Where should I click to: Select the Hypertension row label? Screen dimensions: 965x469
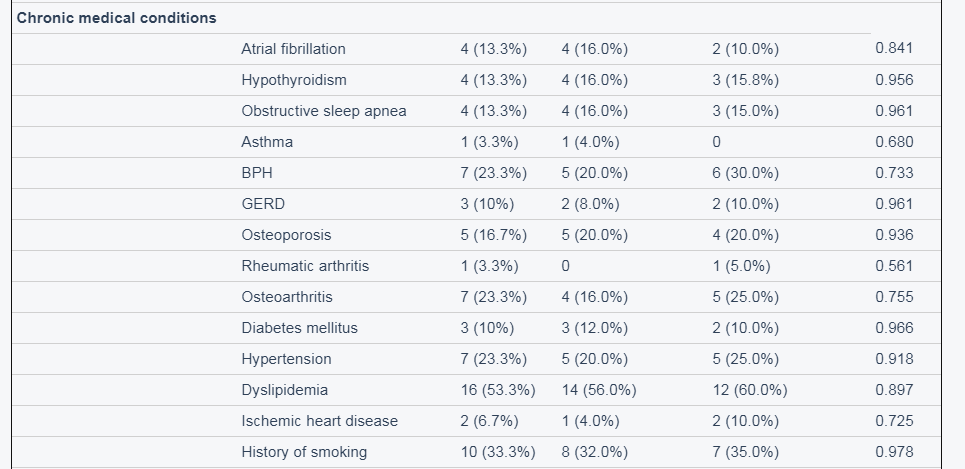coord(286,359)
